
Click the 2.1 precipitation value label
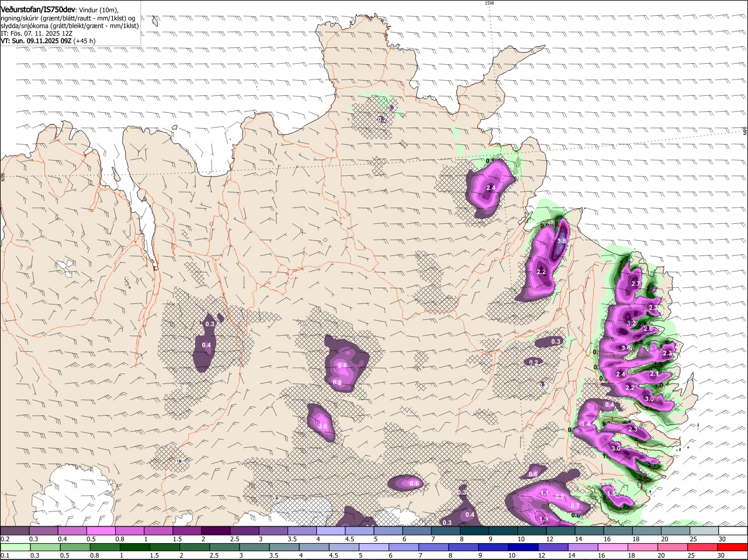pyautogui.click(x=654, y=374)
